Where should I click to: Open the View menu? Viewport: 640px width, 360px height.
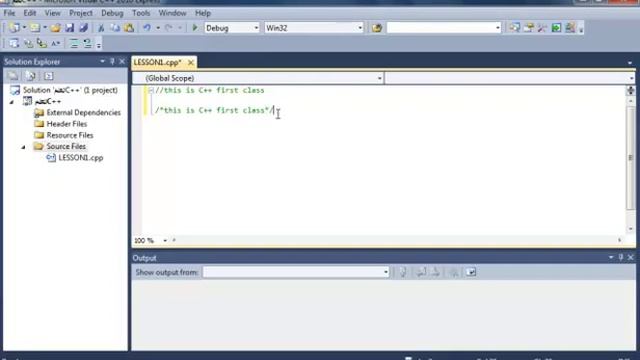(53, 13)
